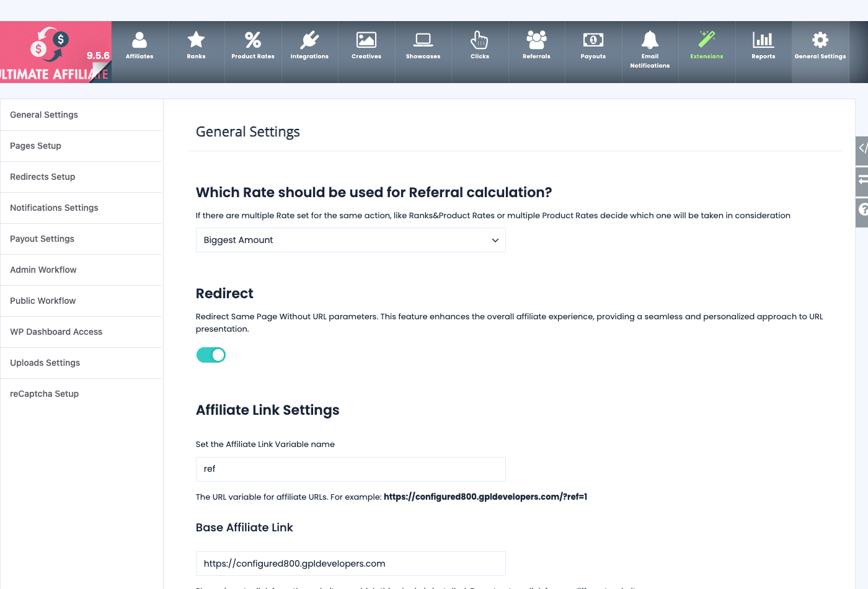Select Redirects Setup in the sidebar
This screenshot has width=868, height=589.
click(x=81, y=177)
